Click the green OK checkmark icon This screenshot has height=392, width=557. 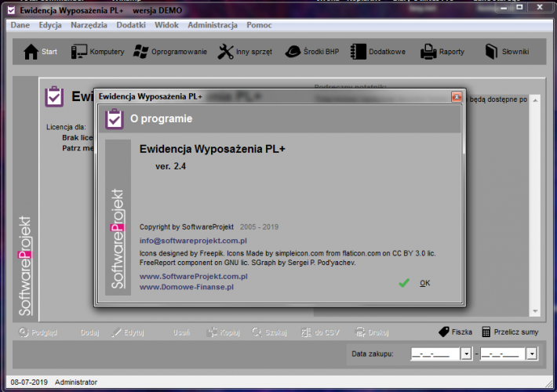[x=404, y=283]
